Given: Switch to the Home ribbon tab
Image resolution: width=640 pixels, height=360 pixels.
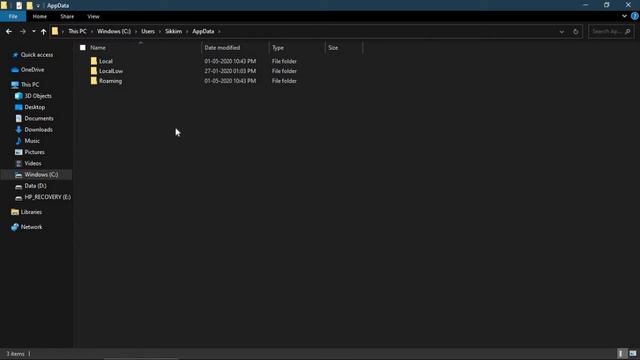Looking at the screenshot, I should tap(40, 16).
